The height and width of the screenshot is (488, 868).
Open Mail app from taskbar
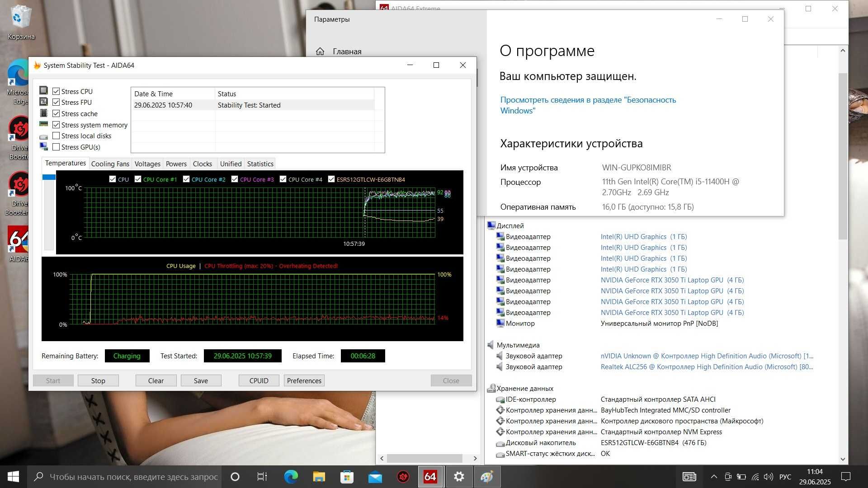[375, 477]
